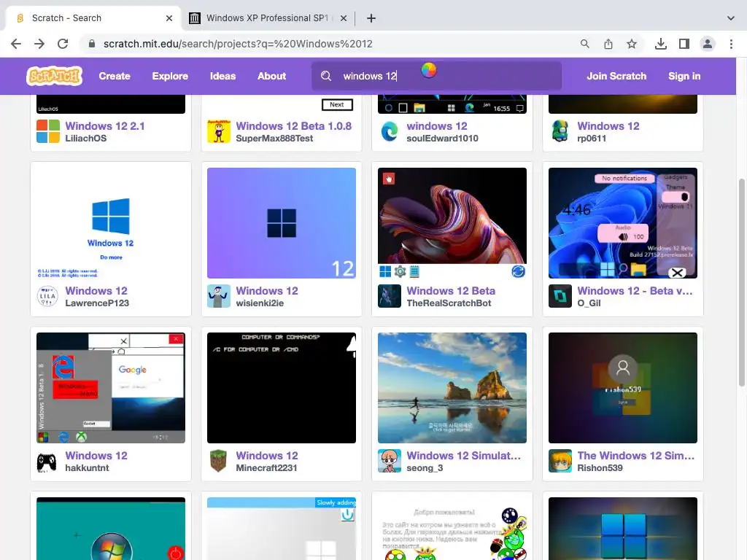Click rp0611 user avatar
This screenshot has width=747, height=560.
560,131
